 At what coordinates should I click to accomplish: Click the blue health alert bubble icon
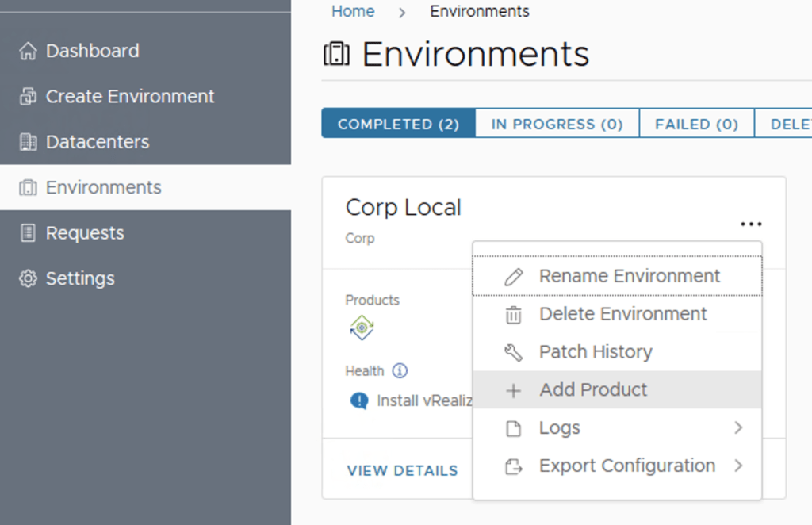(x=359, y=401)
